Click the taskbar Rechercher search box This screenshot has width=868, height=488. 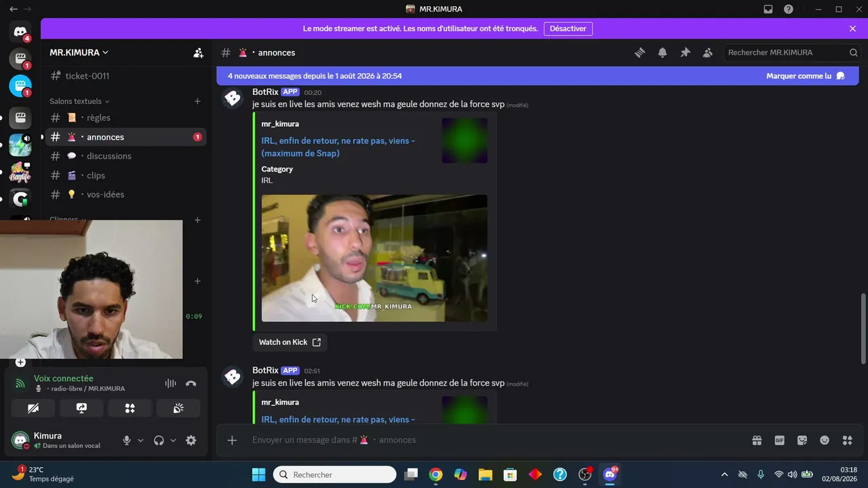334,474
